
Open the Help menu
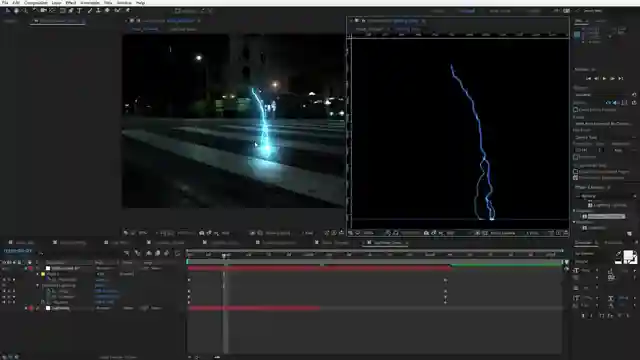[x=140, y=2]
